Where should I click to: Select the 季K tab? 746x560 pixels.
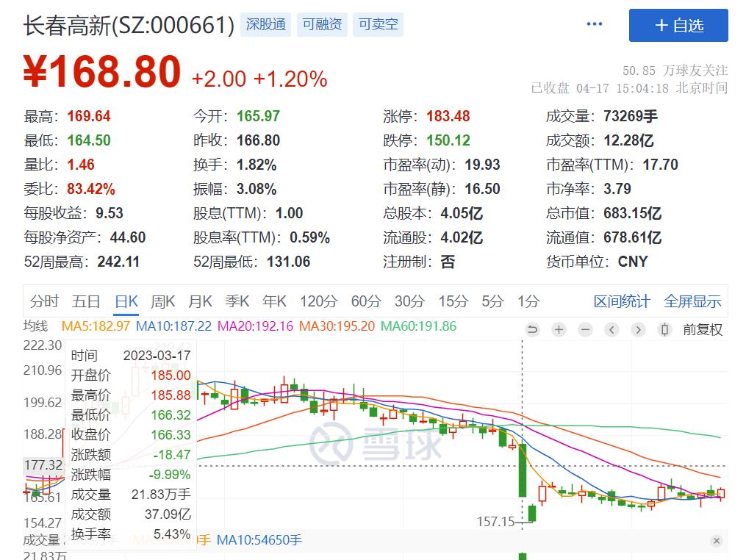[x=237, y=301]
